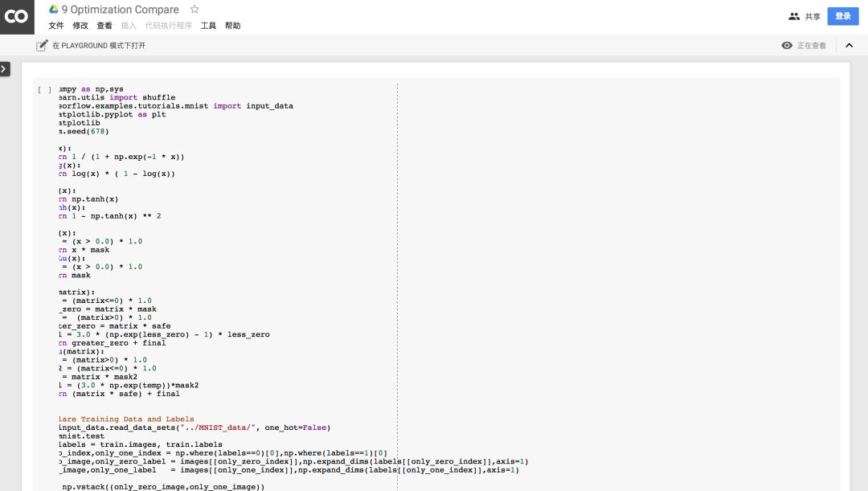Click the 共享 share button
868x491 pixels.
coord(812,17)
